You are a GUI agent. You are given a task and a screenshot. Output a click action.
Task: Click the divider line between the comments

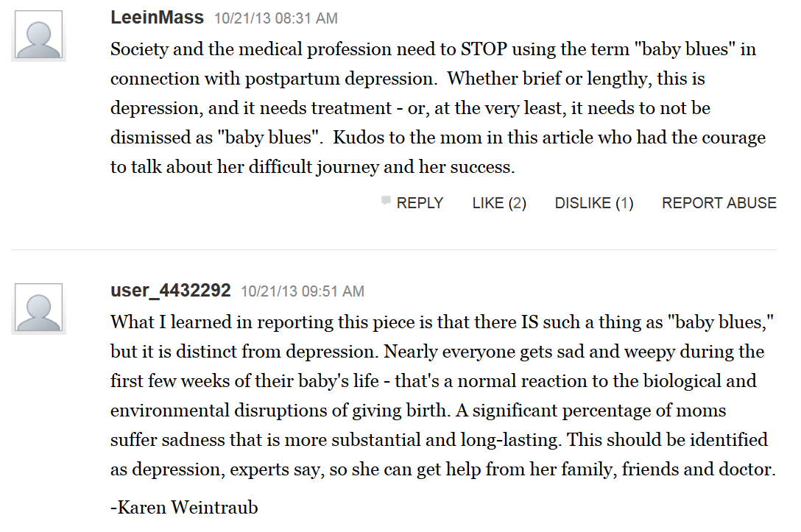click(x=394, y=250)
